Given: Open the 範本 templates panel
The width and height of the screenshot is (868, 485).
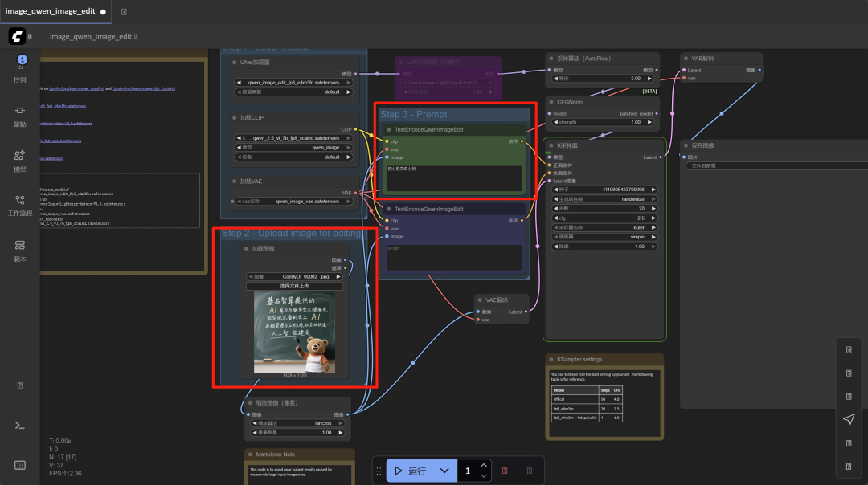Looking at the screenshot, I should point(20,251).
